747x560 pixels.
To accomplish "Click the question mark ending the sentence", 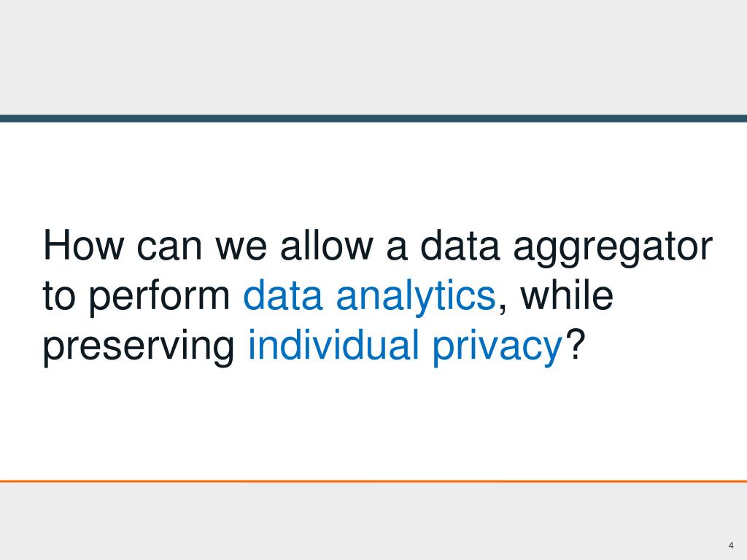I will [x=576, y=346].
